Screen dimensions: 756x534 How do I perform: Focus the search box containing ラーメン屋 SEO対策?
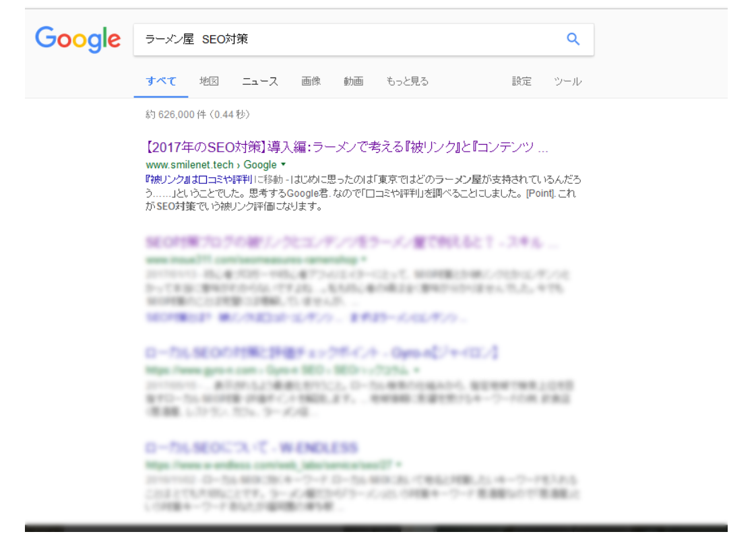click(x=364, y=40)
